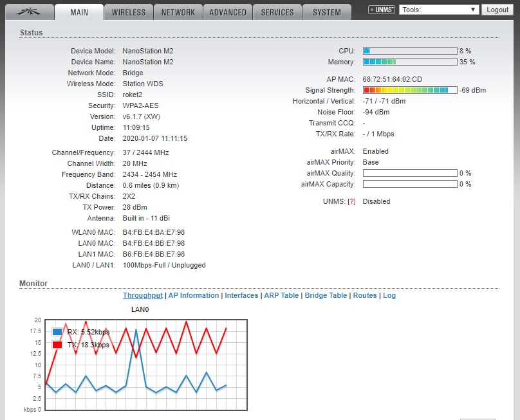Image resolution: width=520 pixels, height=420 pixels.
Task: Open the Tools dropdown menu
Action: [x=439, y=10]
